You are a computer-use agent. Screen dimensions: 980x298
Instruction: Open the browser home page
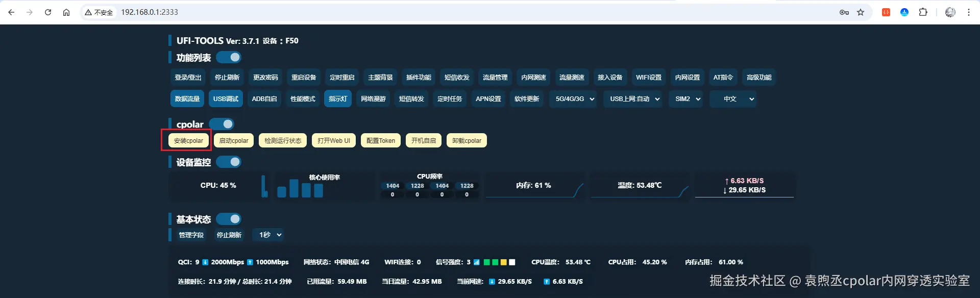pos(66,12)
